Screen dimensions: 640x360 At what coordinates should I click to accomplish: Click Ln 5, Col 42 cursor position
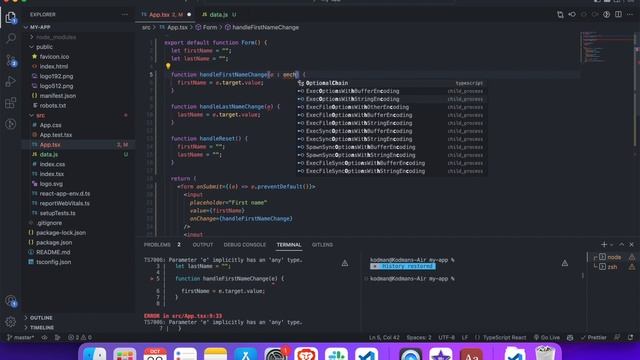tap(384, 338)
